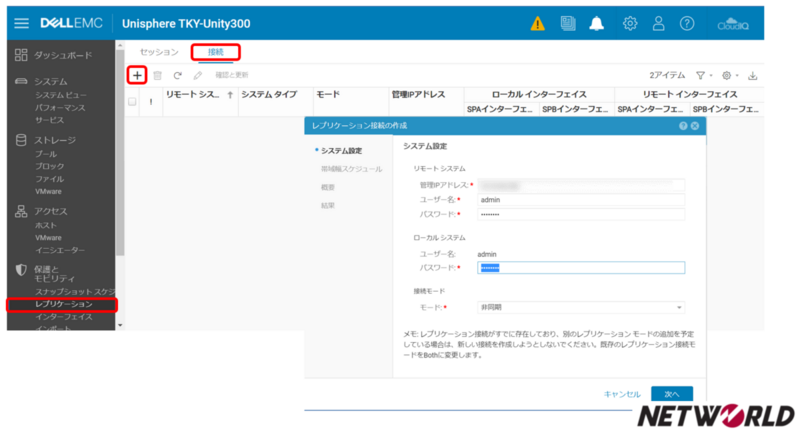Click the remote system password field
The width and height of the screenshot is (800, 431).
click(x=581, y=215)
